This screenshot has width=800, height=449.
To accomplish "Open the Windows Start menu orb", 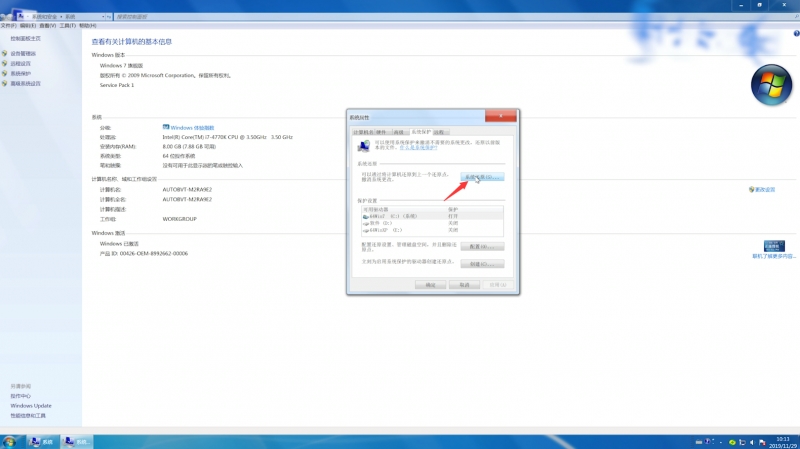I will 9,442.
